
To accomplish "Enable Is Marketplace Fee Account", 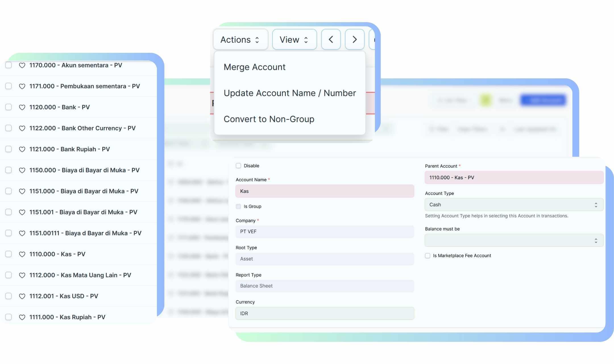I will 428,256.
